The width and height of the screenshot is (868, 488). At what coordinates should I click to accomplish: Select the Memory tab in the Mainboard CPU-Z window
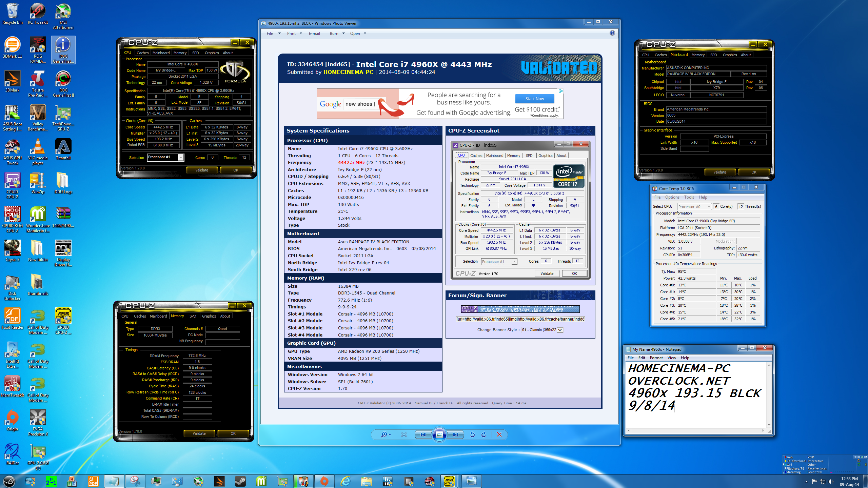pyautogui.click(x=698, y=55)
